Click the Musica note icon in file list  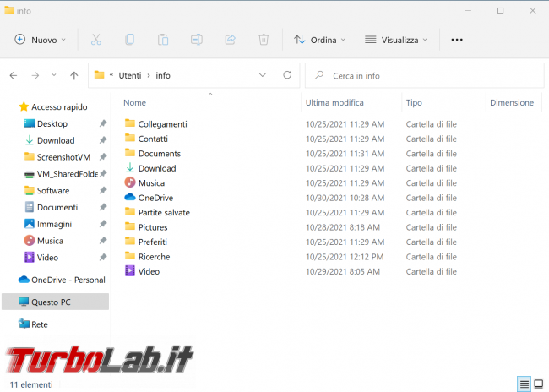tap(130, 182)
